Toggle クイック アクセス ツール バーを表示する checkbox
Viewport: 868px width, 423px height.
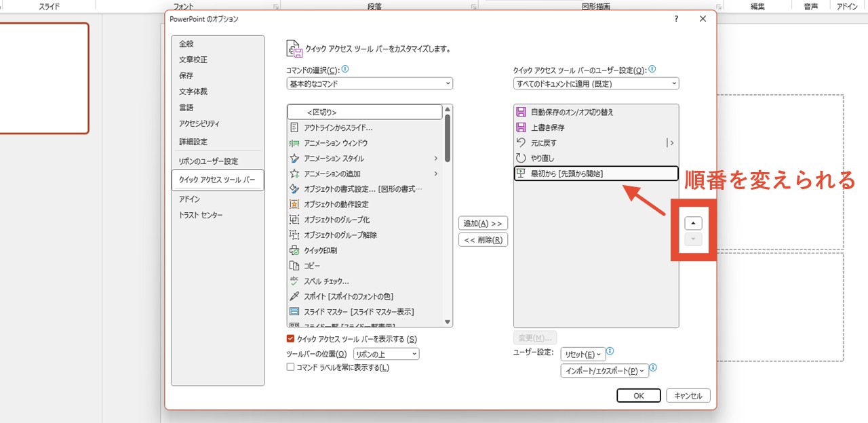pos(291,339)
